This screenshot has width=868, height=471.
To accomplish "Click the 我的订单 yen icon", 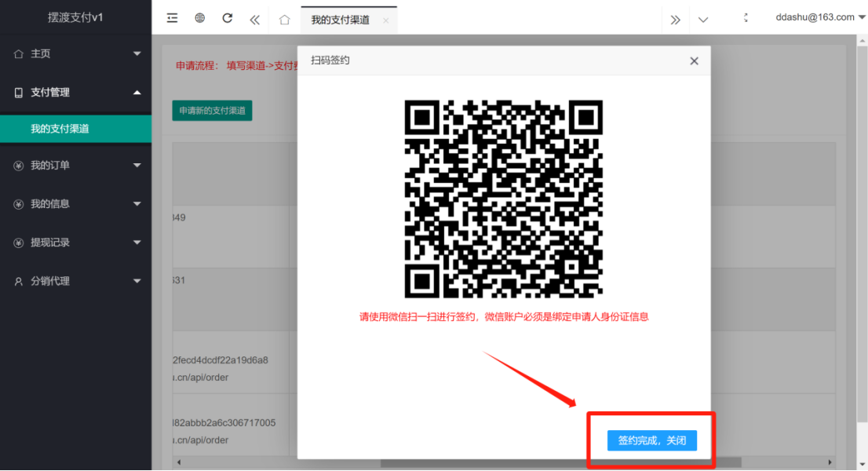I will click(18, 166).
